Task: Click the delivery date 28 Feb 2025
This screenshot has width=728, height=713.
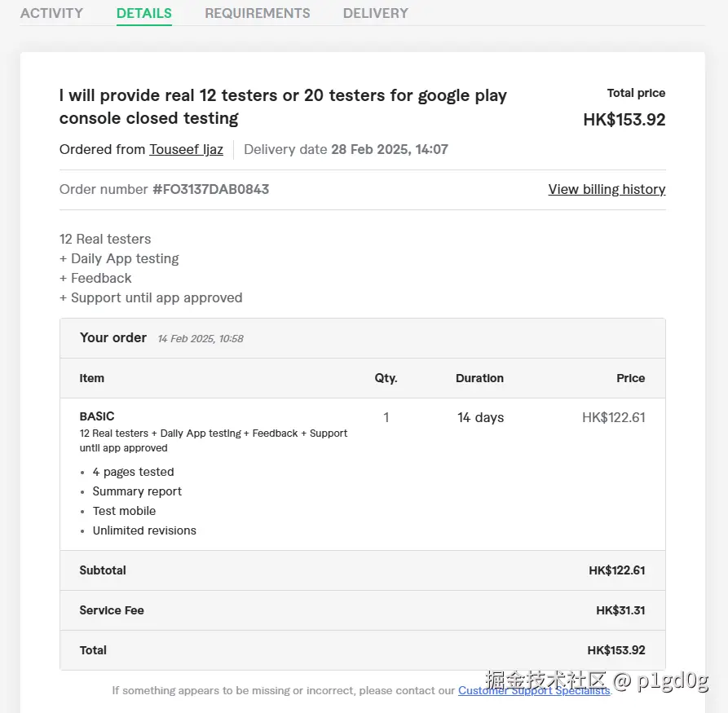Action: click(x=388, y=149)
